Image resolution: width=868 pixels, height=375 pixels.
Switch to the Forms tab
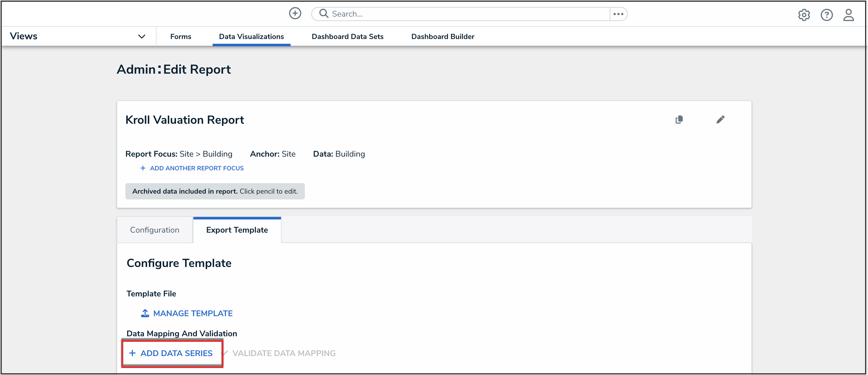181,36
